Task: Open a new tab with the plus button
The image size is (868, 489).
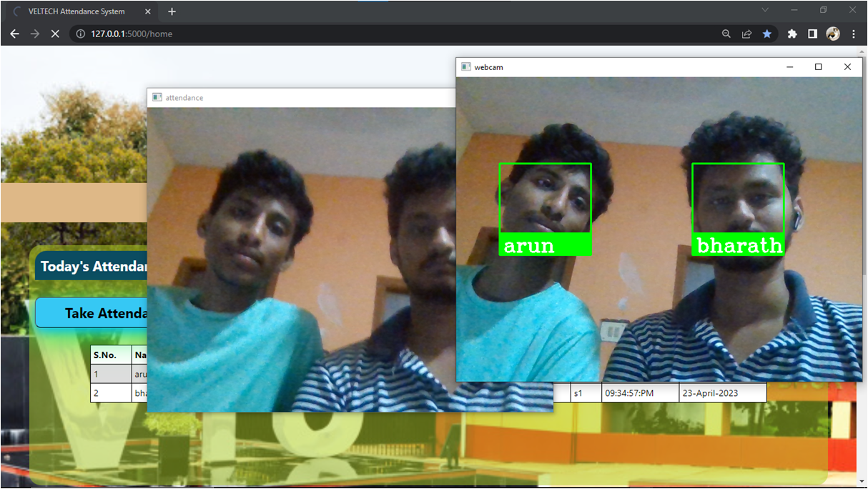Action: (x=172, y=11)
